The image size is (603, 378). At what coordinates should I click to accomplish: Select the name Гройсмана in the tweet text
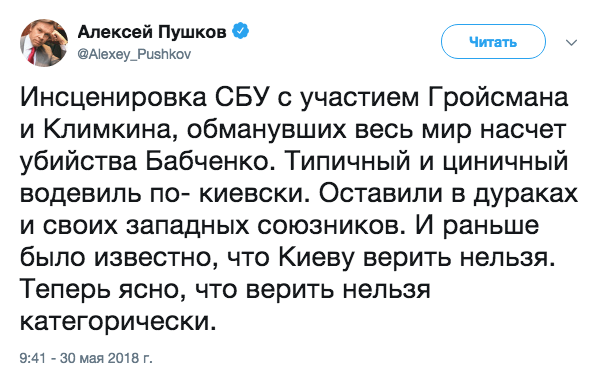click(x=497, y=98)
